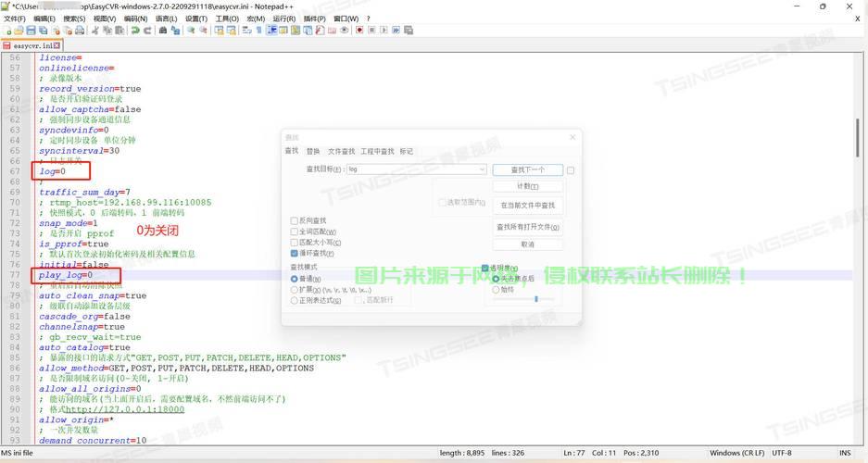Open the 搜索(S) menu
Image resolution: width=868 pixels, height=463 pixels.
(x=74, y=19)
